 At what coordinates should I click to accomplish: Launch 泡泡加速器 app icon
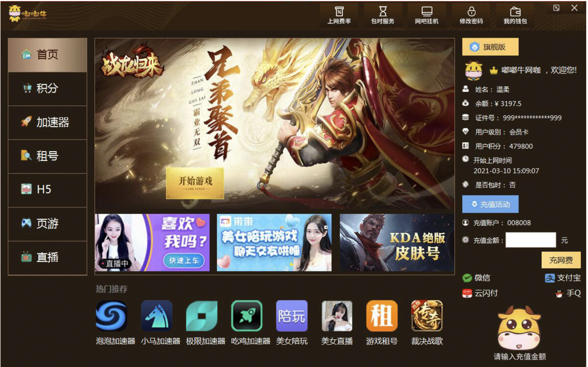pos(112,316)
